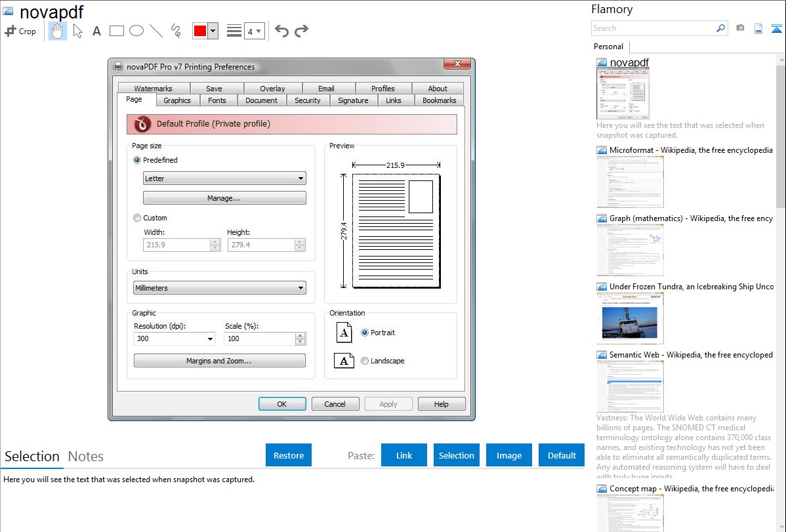Switch to the Profiles tab
Screen dimensions: 786x532
point(383,89)
